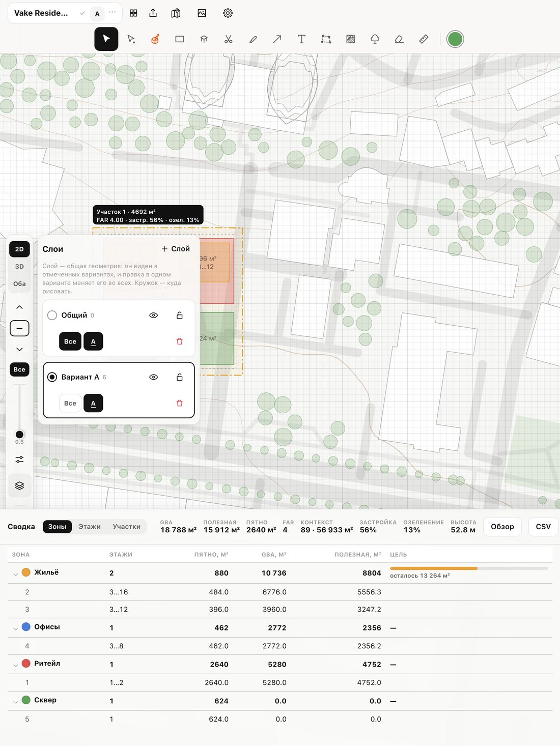Image resolution: width=560 pixels, height=746 pixels.
Task: Go up one floor with the up chevron
Action: pyautogui.click(x=19, y=307)
